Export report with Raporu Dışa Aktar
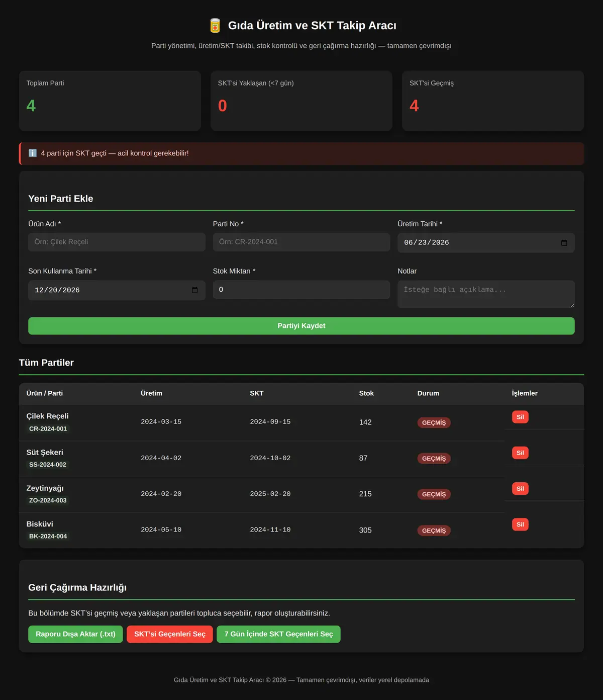The height and width of the screenshot is (700, 603). coord(75,634)
